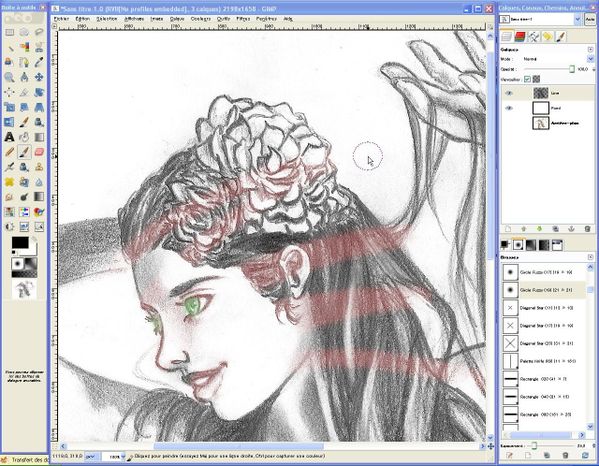Select the Measure compass tool
The image size is (599, 466).
pyautogui.click(x=24, y=77)
